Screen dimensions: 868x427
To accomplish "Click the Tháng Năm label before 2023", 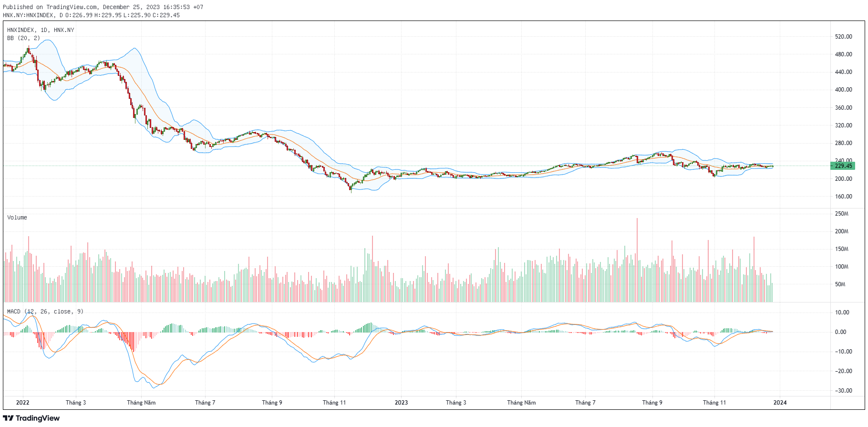I will pyautogui.click(x=141, y=403).
